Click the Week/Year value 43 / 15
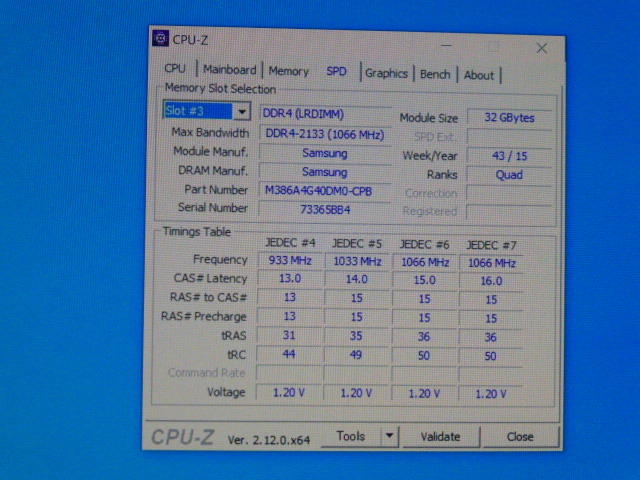Viewport: 640px width, 480px height. tap(509, 156)
